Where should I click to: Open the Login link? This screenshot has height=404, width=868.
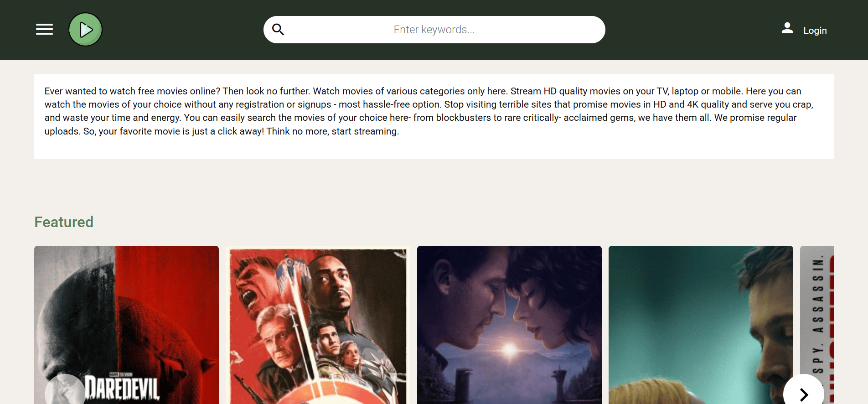click(x=815, y=31)
